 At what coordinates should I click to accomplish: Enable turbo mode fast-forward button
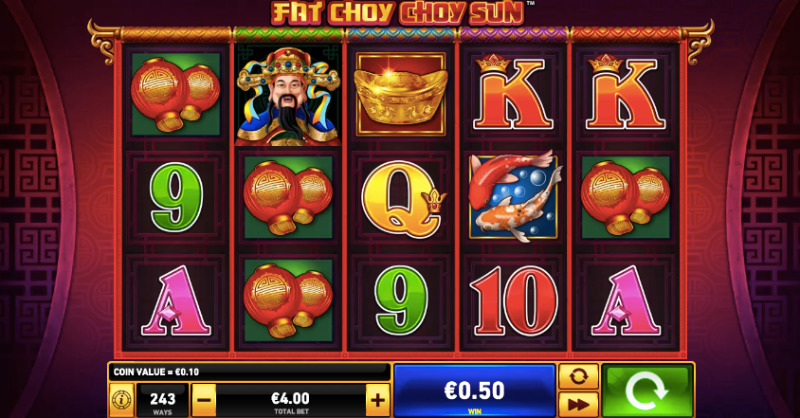point(579,405)
